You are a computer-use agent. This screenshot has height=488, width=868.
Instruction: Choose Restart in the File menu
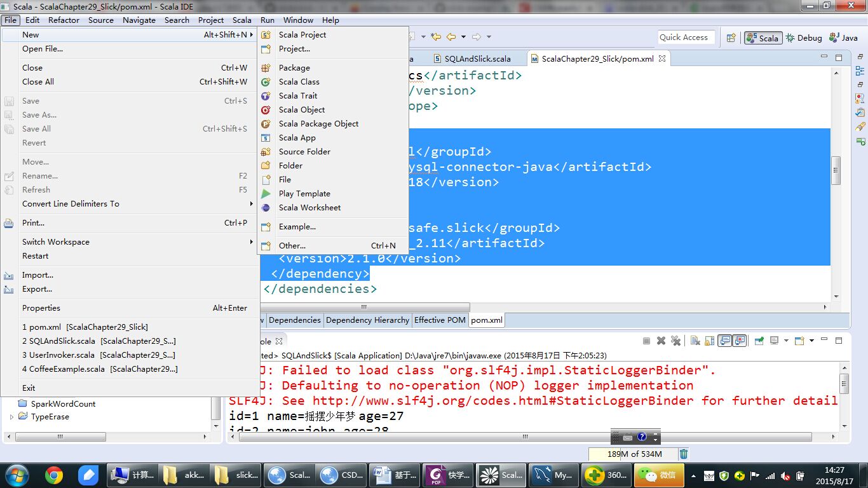129,256
